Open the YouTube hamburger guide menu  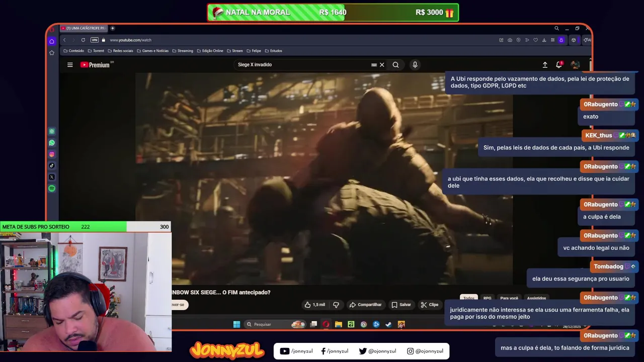click(x=70, y=65)
